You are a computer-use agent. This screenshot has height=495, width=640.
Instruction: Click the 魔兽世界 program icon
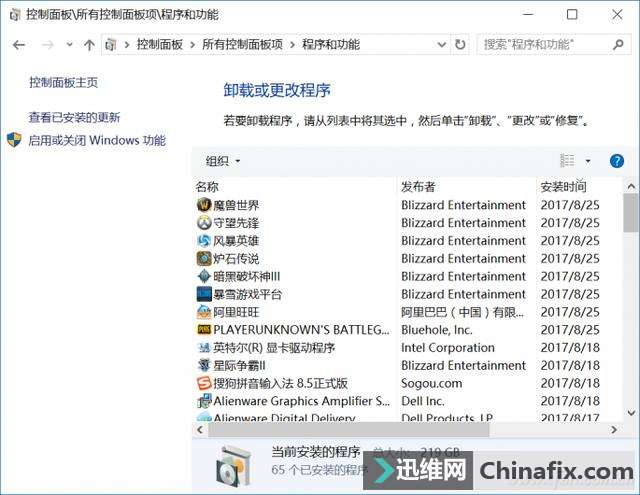click(x=204, y=205)
